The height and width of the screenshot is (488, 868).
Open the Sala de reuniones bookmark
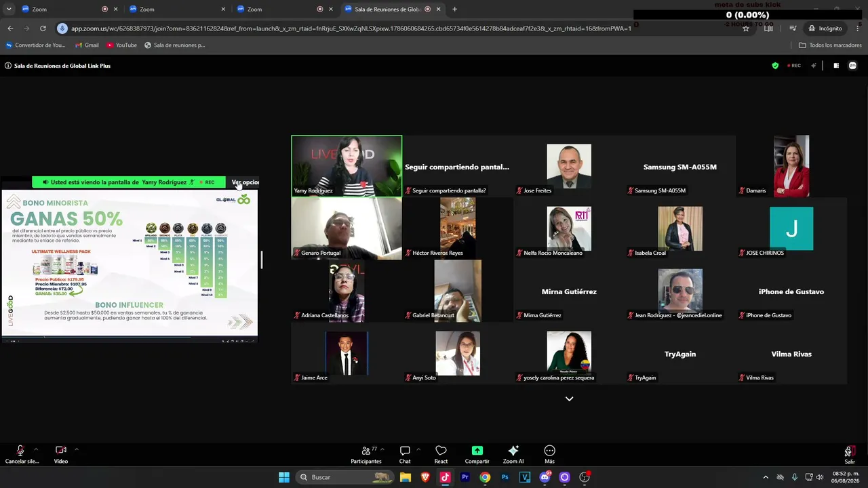(x=174, y=45)
